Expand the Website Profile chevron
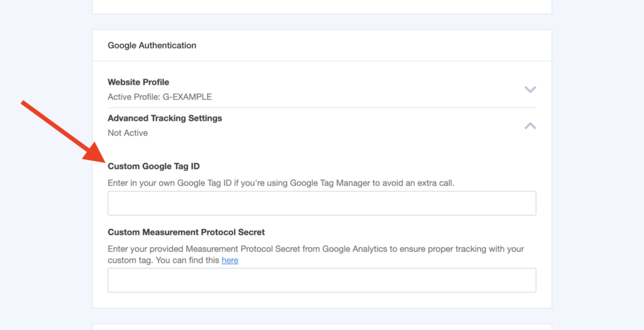Image resolution: width=644 pixels, height=330 pixels. (530, 89)
